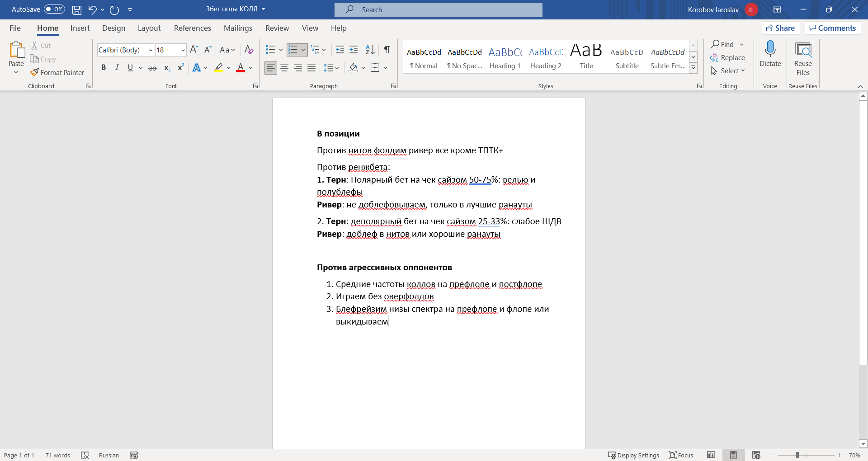Open font name Calibri dropdown
The height and width of the screenshot is (461, 868).
pos(150,50)
